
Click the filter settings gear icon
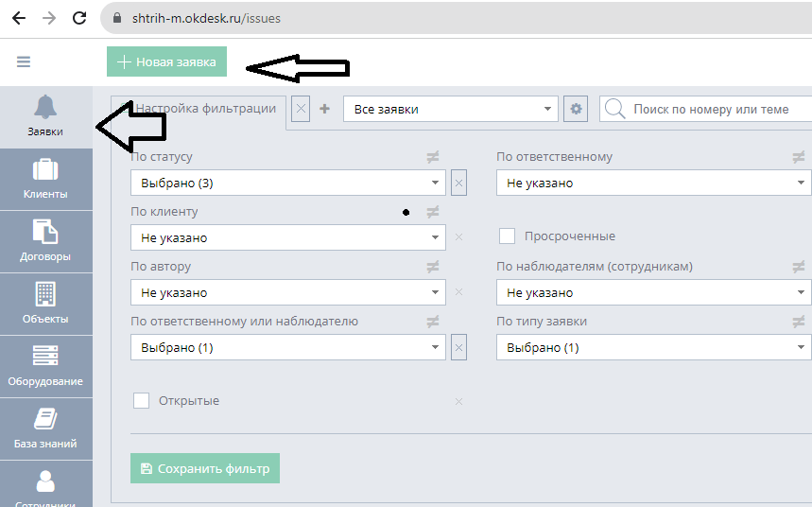(576, 109)
